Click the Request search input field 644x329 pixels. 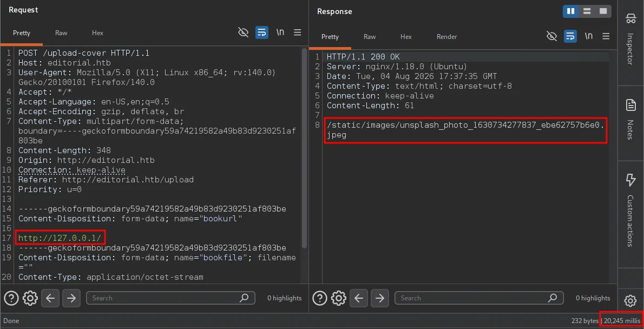coord(170,298)
